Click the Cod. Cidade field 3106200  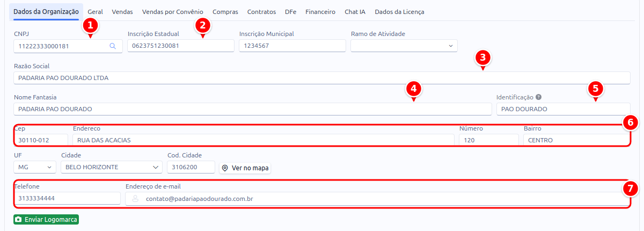pyautogui.click(x=191, y=167)
